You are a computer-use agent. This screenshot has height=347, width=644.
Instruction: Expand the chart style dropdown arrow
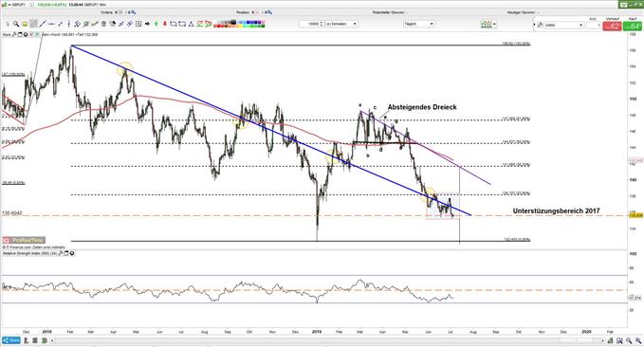point(494,25)
